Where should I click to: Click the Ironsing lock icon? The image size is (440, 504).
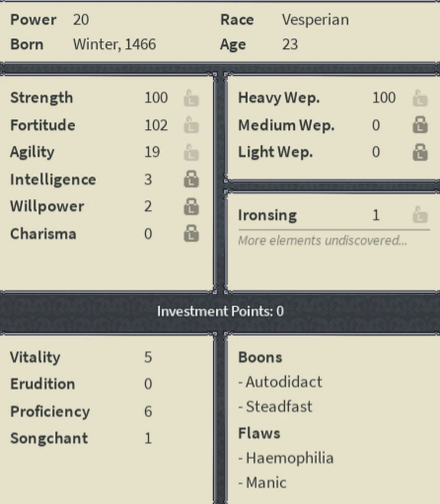pyautogui.click(x=420, y=216)
